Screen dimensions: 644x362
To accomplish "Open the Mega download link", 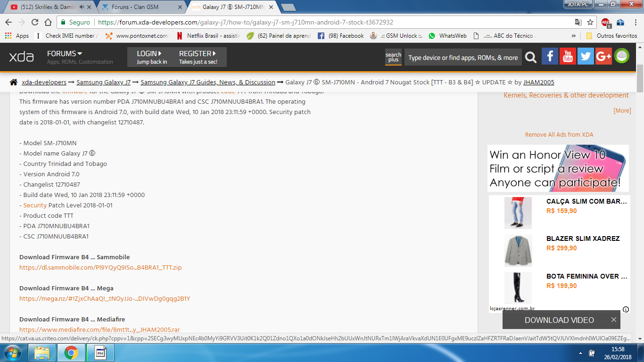I will 105,299.
